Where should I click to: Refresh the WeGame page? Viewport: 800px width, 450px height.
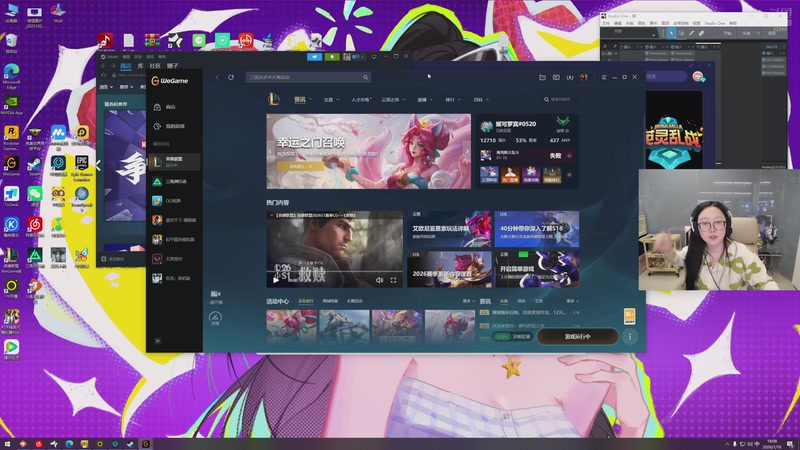[231, 77]
